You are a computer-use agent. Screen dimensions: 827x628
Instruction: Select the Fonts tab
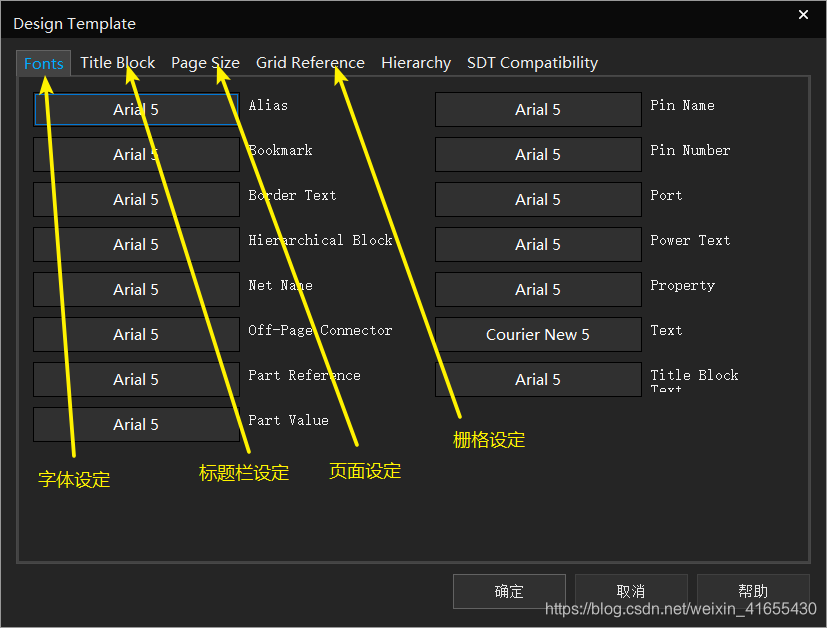tap(44, 63)
